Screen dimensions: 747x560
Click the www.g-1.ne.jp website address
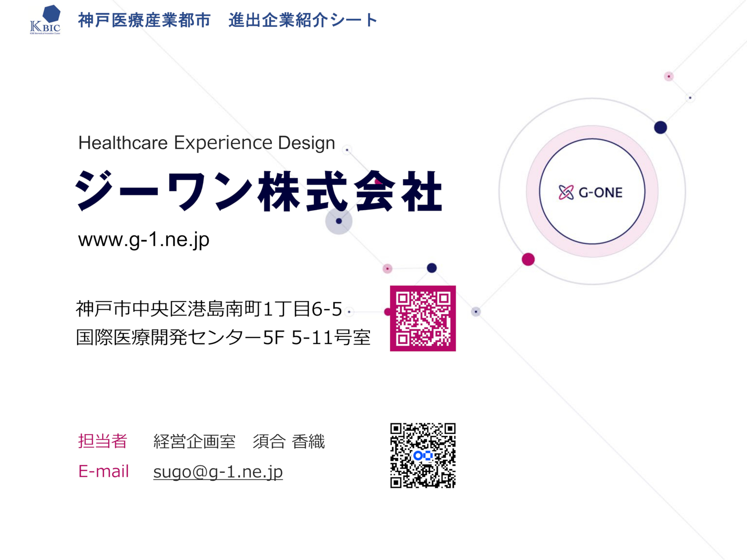coord(144,239)
